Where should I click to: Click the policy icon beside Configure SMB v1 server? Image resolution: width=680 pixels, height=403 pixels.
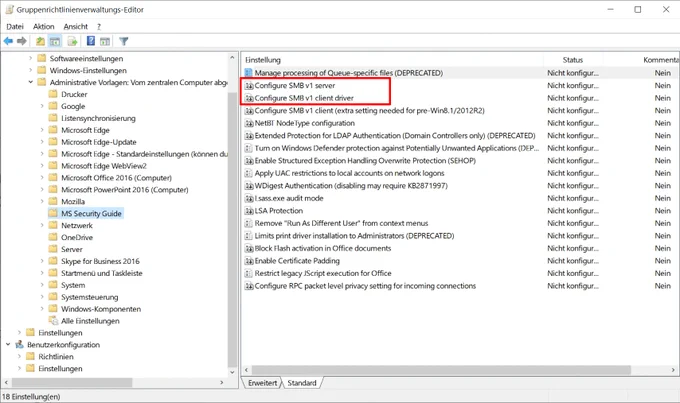click(249, 85)
